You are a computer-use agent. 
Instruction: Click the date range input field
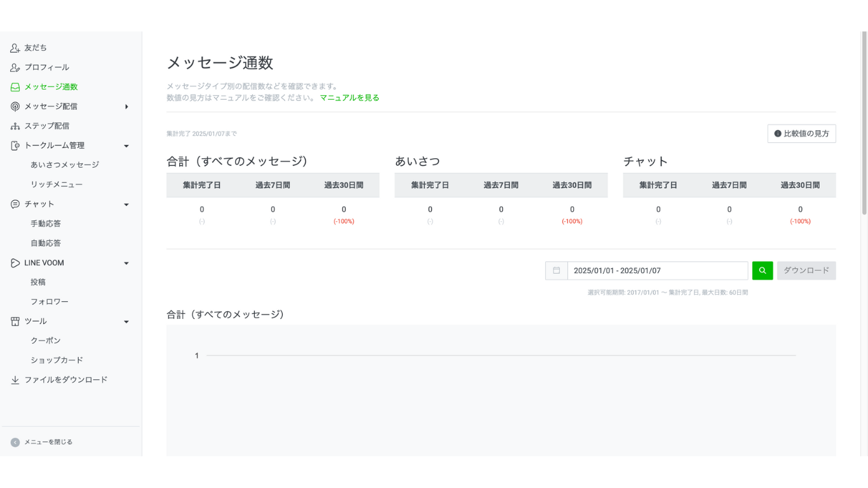pos(658,271)
